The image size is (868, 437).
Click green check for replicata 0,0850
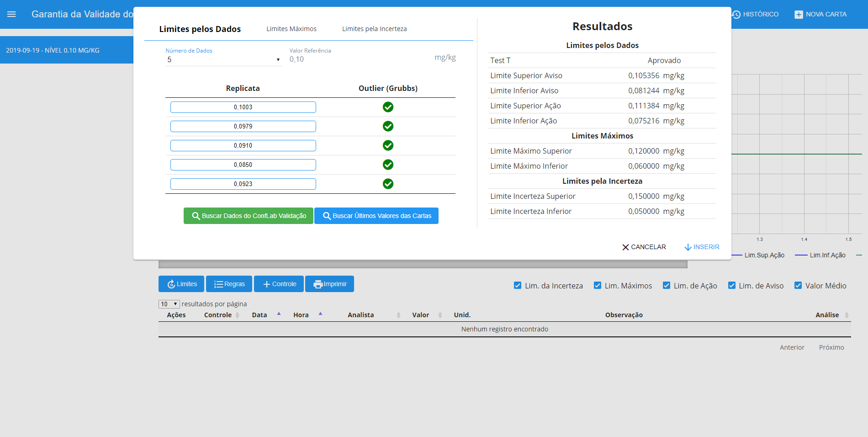(x=388, y=165)
